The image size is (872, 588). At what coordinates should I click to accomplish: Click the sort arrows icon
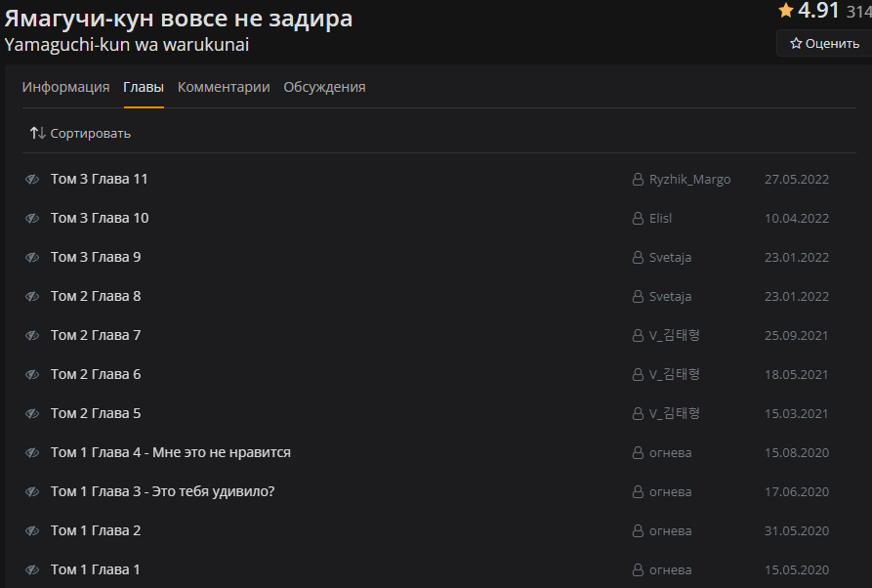click(x=37, y=133)
